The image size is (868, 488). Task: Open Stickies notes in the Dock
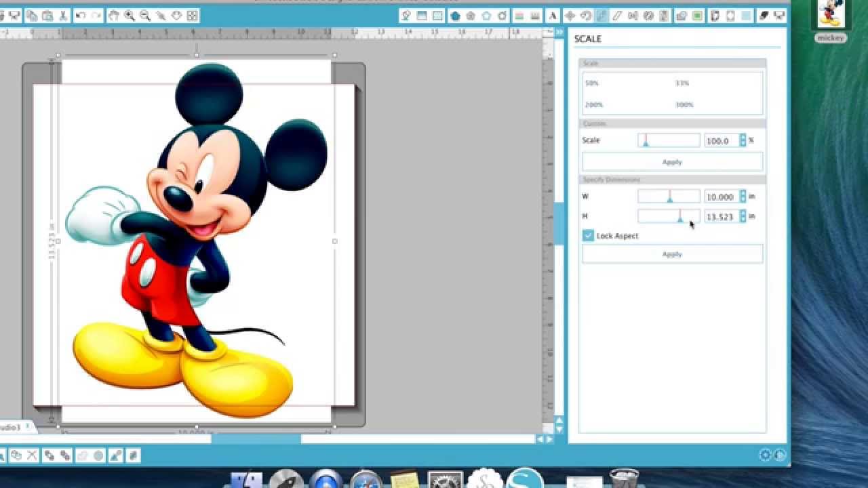click(406, 479)
